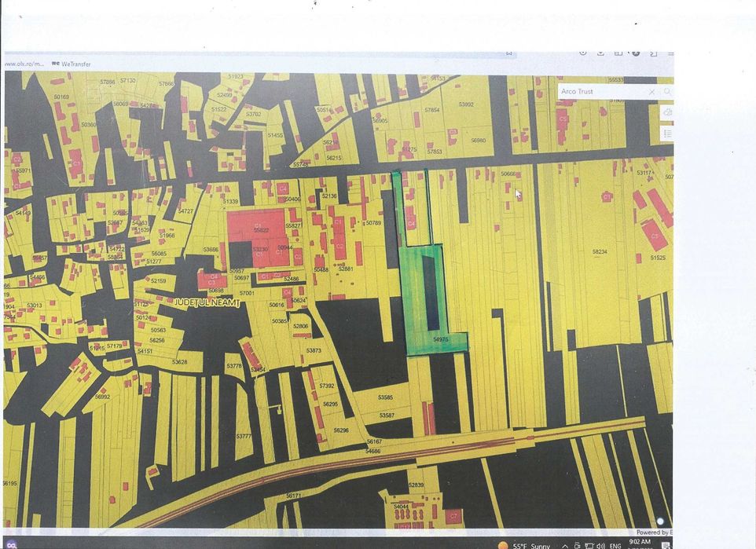Click the JUDEȚUL NEAMȚ map label

[207, 302]
